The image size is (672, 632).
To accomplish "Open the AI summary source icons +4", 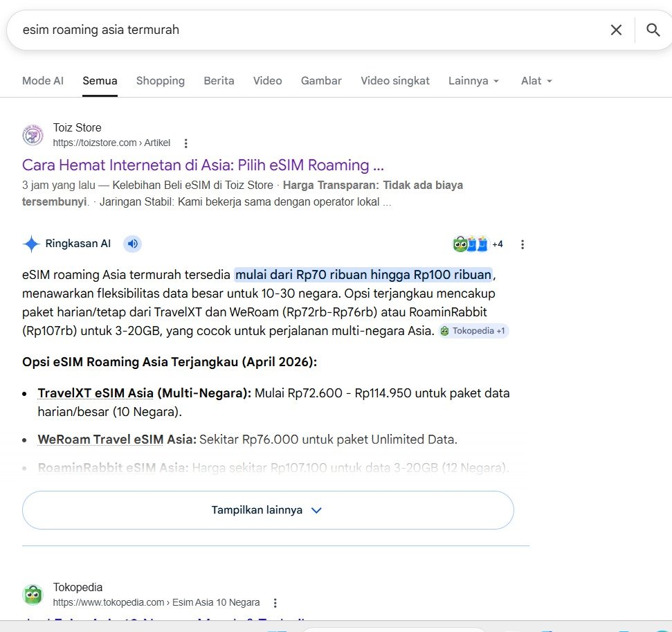I will [478, 244].
